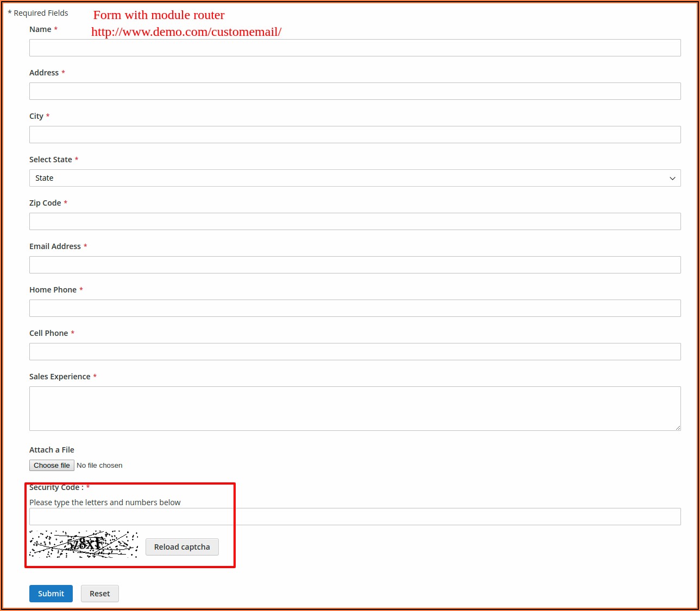Screen dimensions: 700x611
Task: Click the captcha image
Action: click(x=84, y=544)
